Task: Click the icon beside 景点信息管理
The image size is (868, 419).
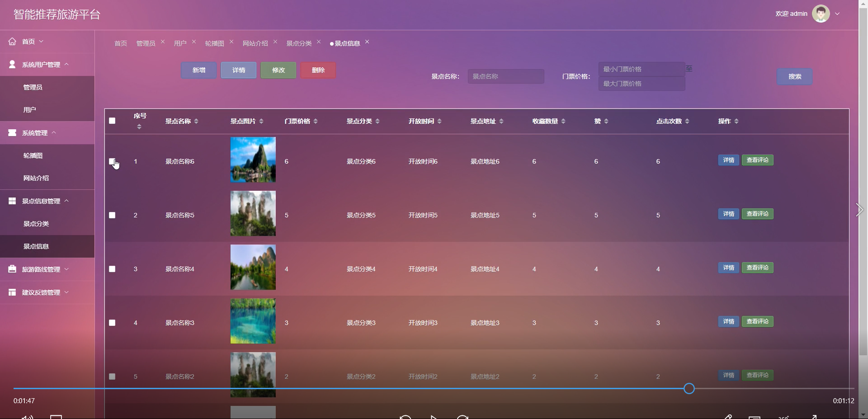Action: (12, 201)
